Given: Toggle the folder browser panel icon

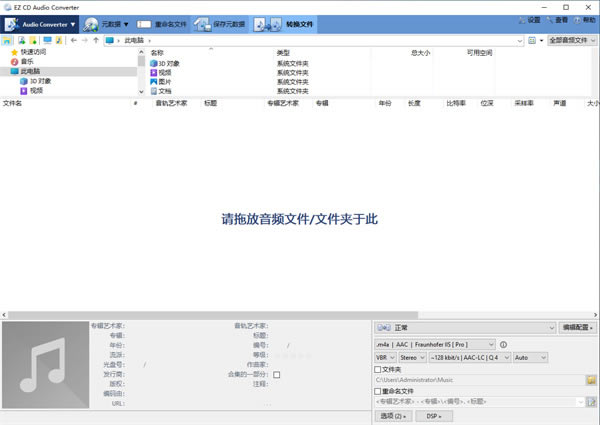Looking at the screenshot, I should 7,40.
